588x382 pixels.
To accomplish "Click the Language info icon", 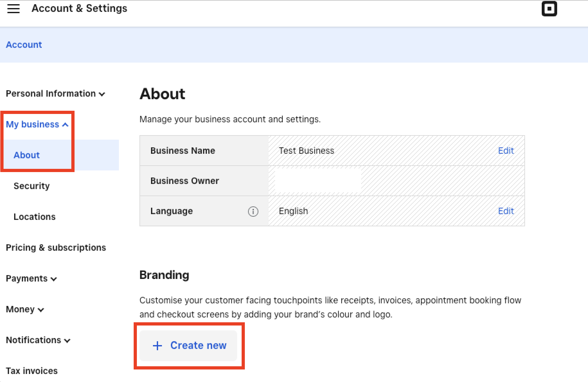I will (254, 211).
